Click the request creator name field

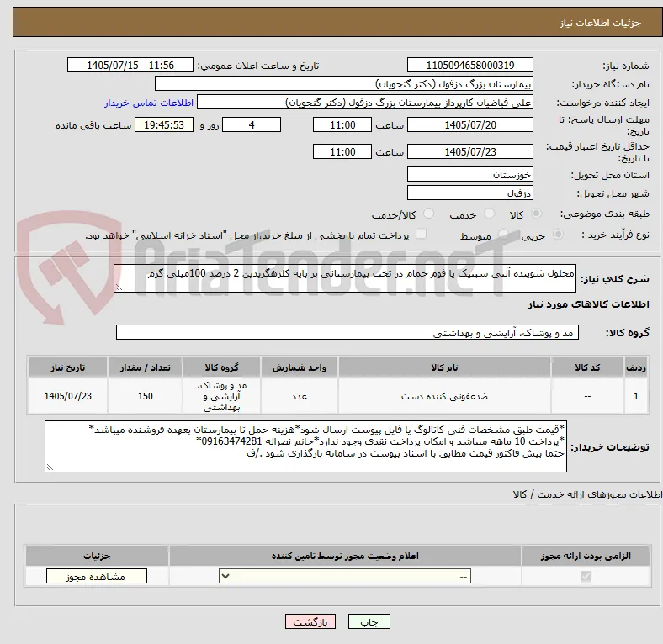(x=365, y=103)
